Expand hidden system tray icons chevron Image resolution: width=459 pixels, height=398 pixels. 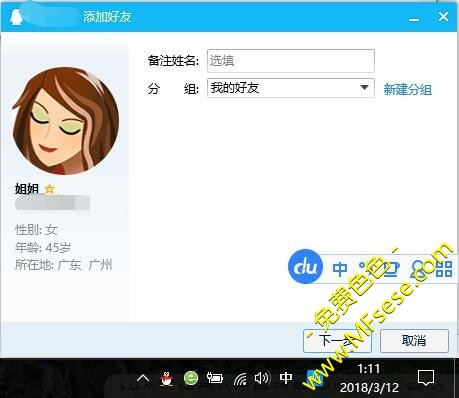point(143,378)
